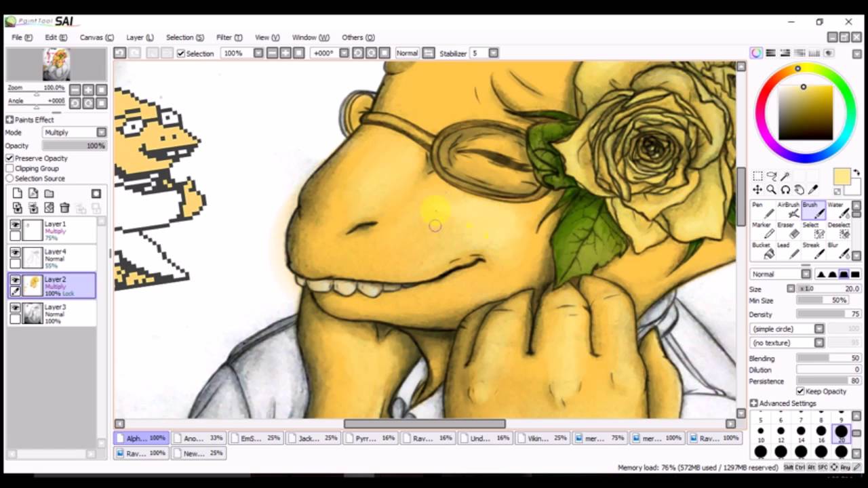This screenshot has width=868, height=488.
Task: Select the Brush tool
Action: pyautogui.click(x=813, y=210)
